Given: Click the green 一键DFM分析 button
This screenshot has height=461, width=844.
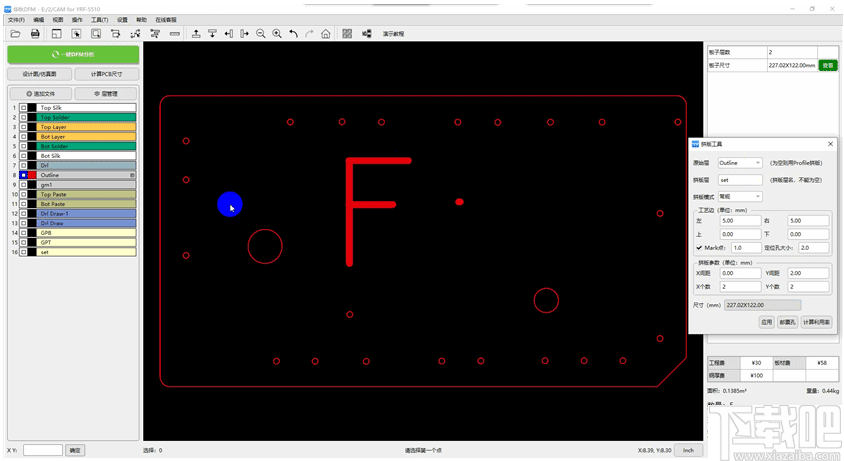Looking at the screenshot, I should (73, 54).
